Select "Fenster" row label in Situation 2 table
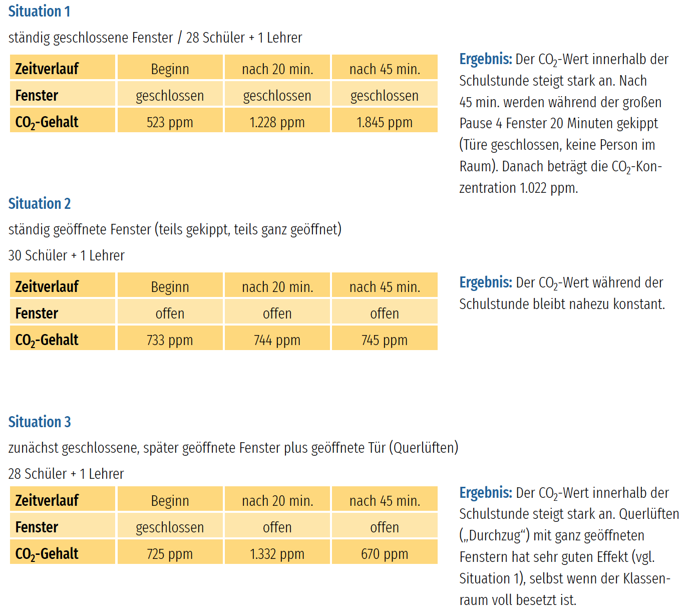 click(37, 314)
